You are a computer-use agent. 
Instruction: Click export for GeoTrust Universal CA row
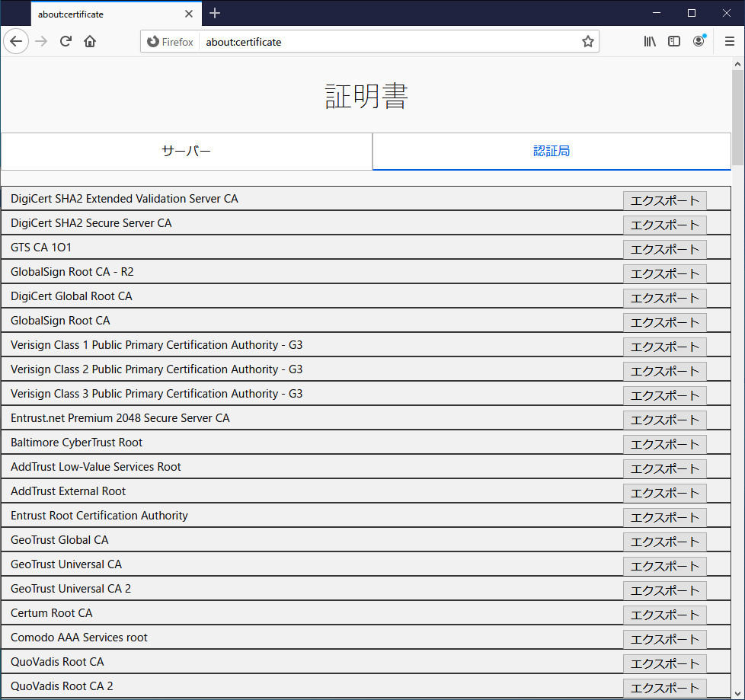(665, 567)
